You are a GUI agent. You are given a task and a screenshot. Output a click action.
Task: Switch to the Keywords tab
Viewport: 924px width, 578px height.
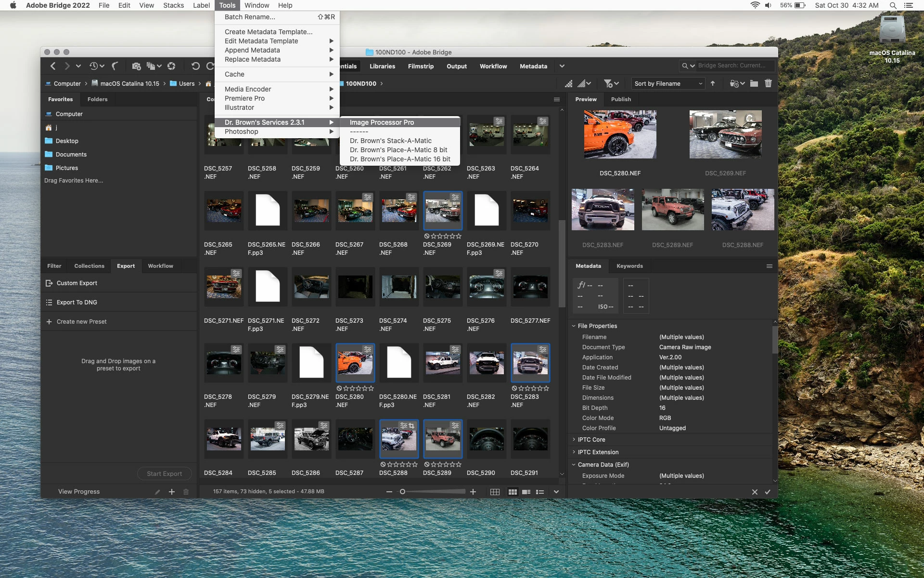629,266
